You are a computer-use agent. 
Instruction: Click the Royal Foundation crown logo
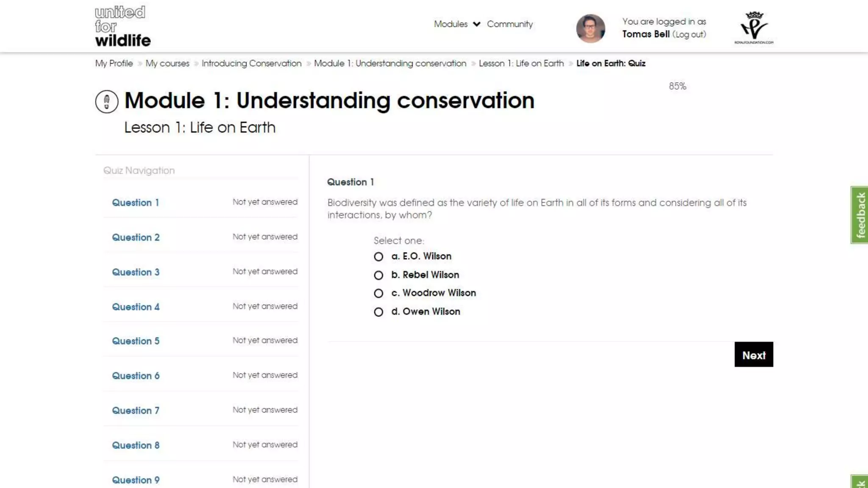(x=754, y=28)
